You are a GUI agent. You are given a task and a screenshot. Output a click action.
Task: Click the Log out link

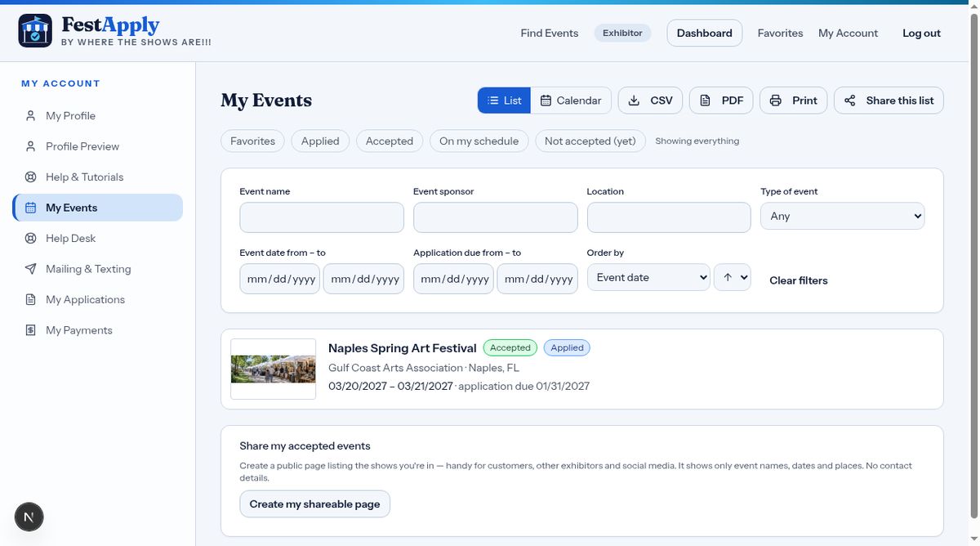pos(921,34)
